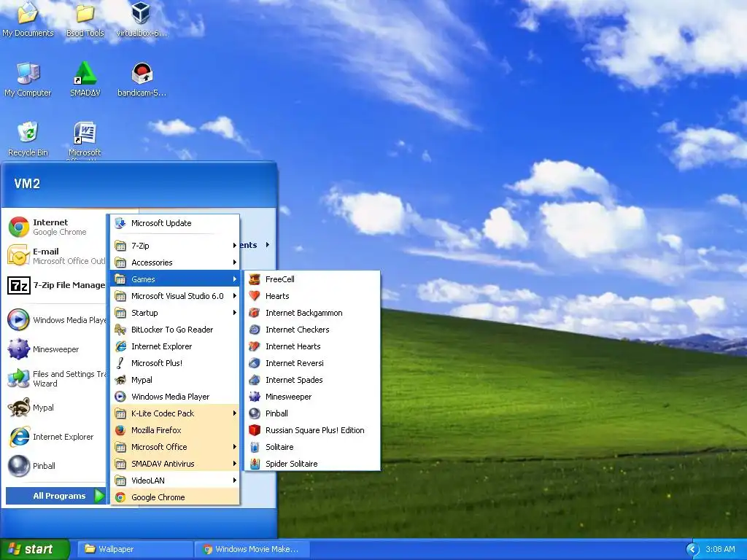Open Internet Reversi

pyautogui.click(x=312, y=363)
